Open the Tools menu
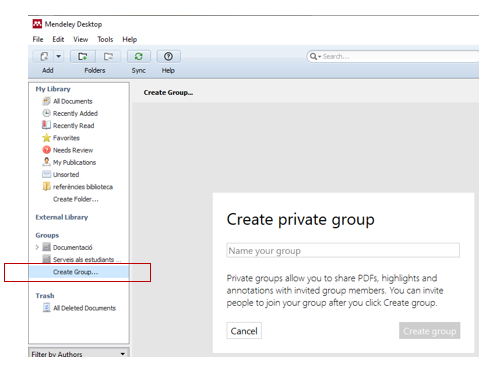Viewport: 499px width, 376px height. tap(105, 39)
